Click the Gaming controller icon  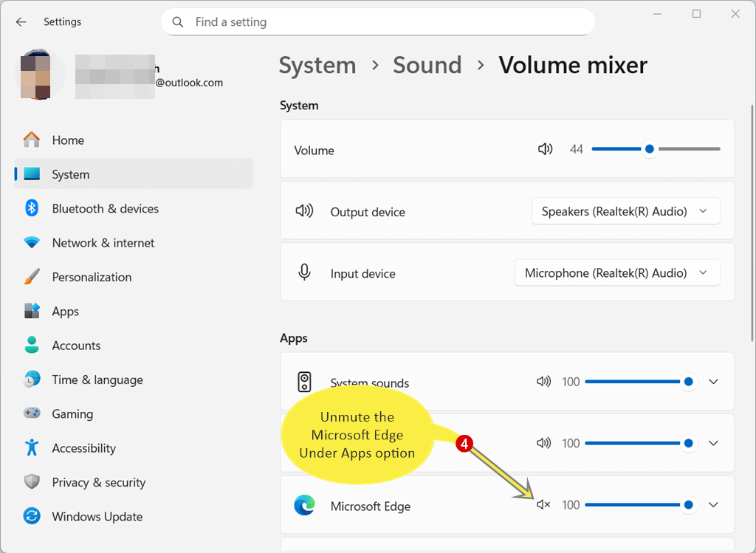(x=32, y=413)
